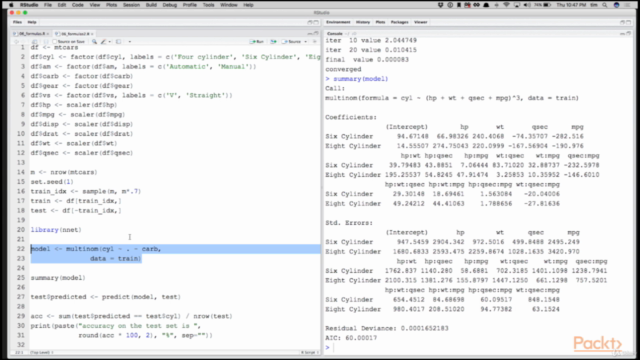Open the Debug menu
Screen dimensions: 640x360
170,5
